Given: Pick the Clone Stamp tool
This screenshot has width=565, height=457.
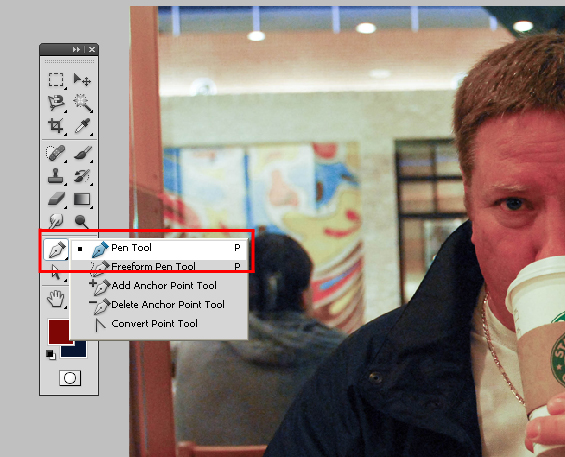Looking at the screenshot, I should coord(56,176).
